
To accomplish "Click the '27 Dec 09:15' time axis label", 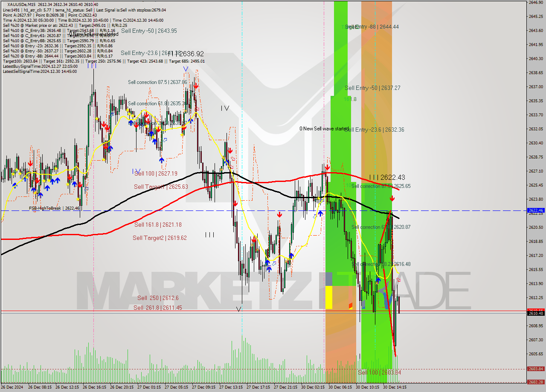I will coord(204,388).
